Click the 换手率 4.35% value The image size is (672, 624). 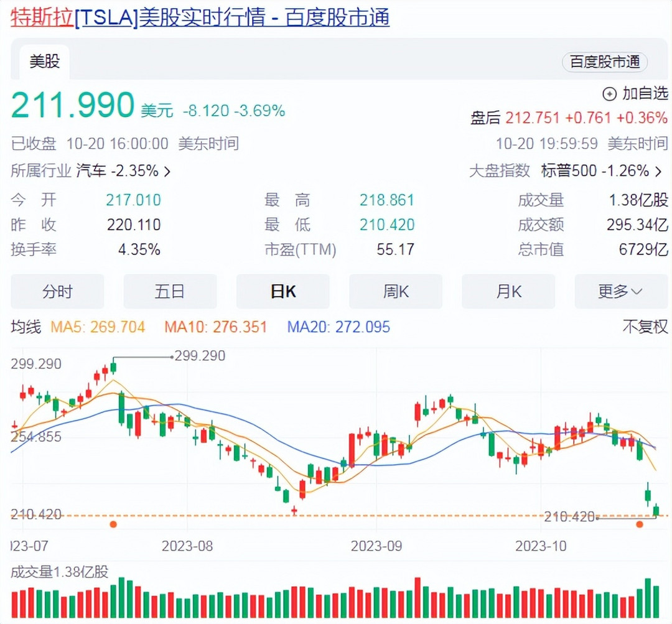tap(139, 249)
